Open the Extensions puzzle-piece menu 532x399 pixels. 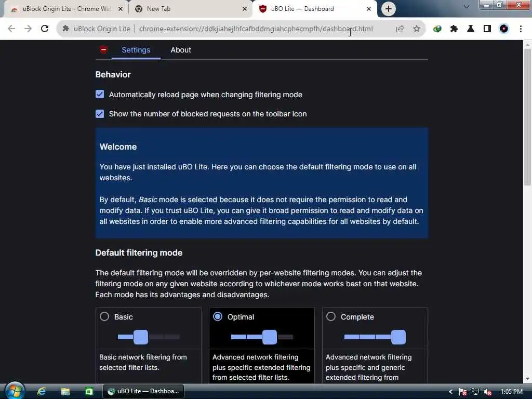454,29
